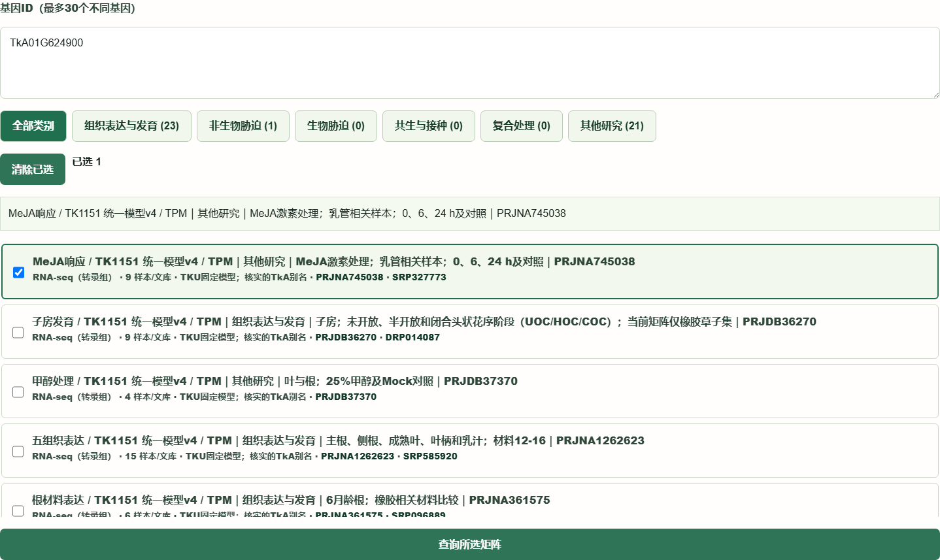Click the 已选 1 counter text
940x560 pixels.
point(87,161)
